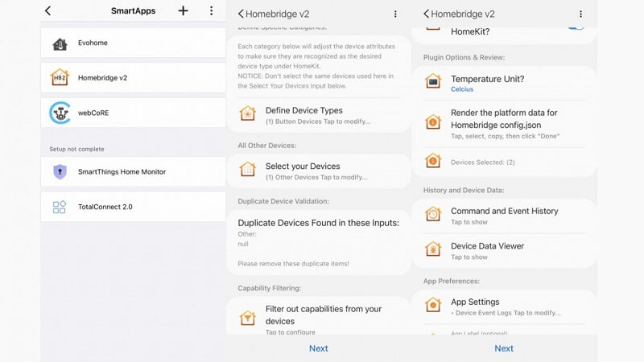Viewport: 644px width, 362px height.
Task: Click the webCoRE app icon
Action: tap(60, 113)
